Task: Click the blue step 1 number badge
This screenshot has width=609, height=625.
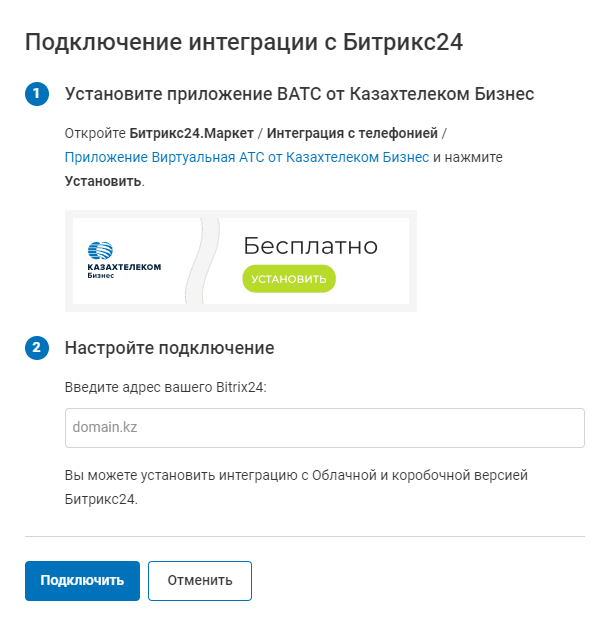Action: click(36, 94)
